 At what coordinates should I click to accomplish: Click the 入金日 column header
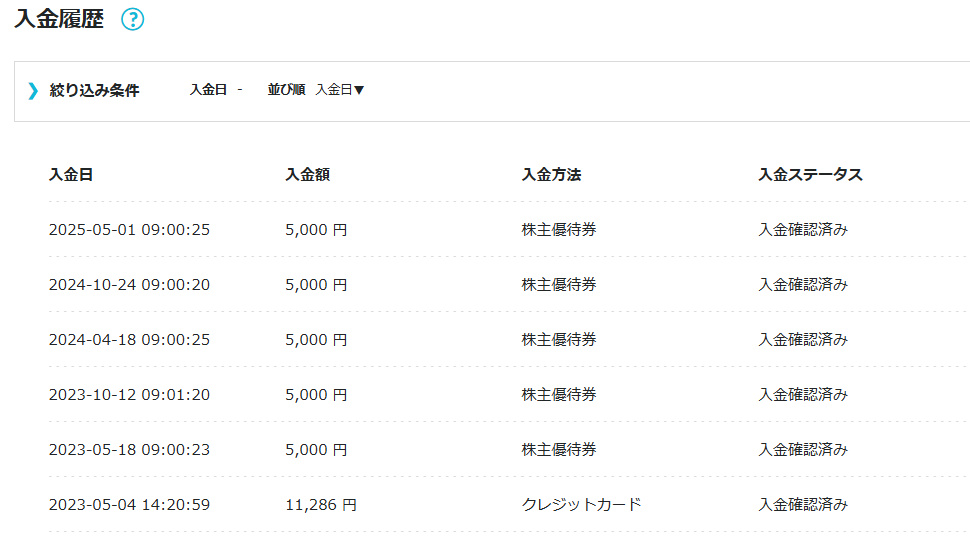(71, 174)
